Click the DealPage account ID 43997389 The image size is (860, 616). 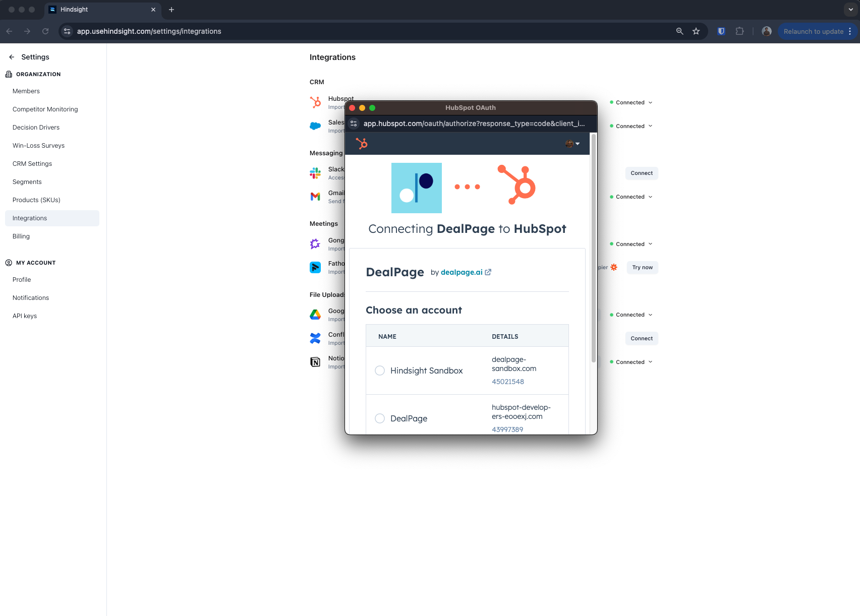click(x=507, y=429)
